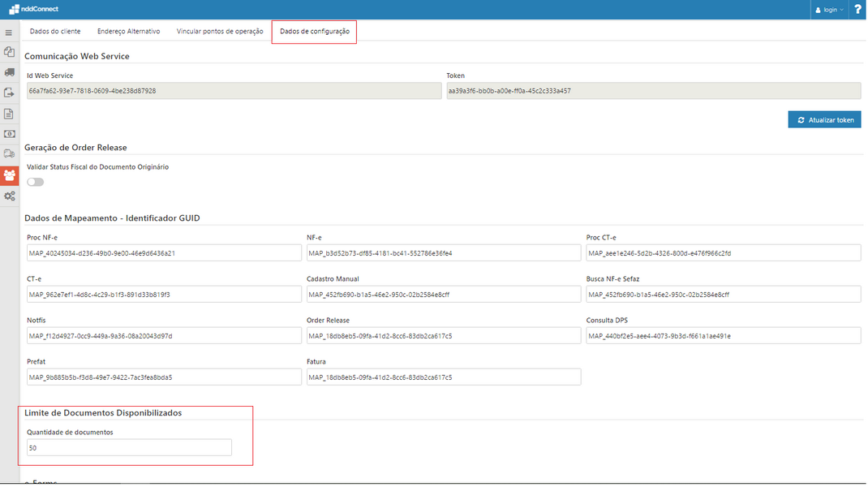The image size is (868, 487).
Task: Focus the Proc NF-e mapping field
Action: (164, 253)
